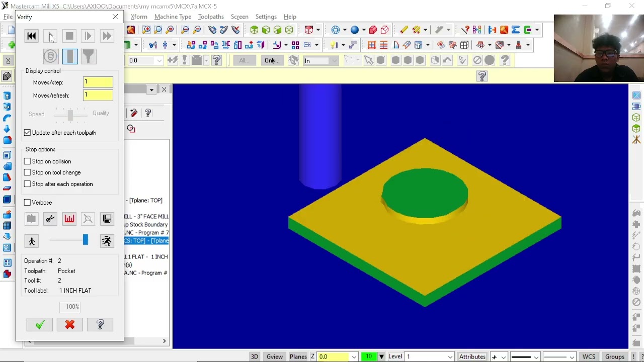Open the point style dropdown
The height and width of the screenshot is (362, 644).
503,357
